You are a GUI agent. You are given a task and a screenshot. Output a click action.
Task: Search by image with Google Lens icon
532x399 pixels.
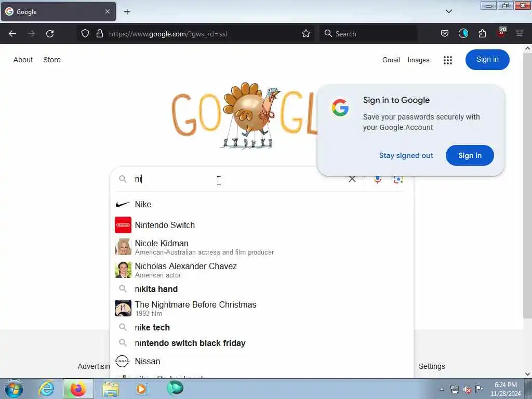click(398, 179)
